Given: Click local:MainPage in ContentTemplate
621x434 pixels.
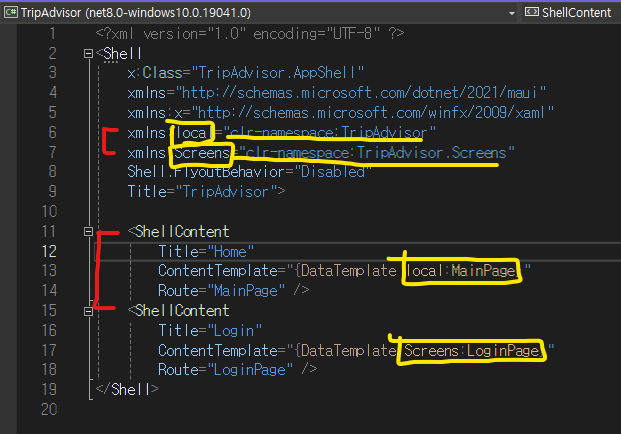Looking at the screenshot, I should point(461,271).
